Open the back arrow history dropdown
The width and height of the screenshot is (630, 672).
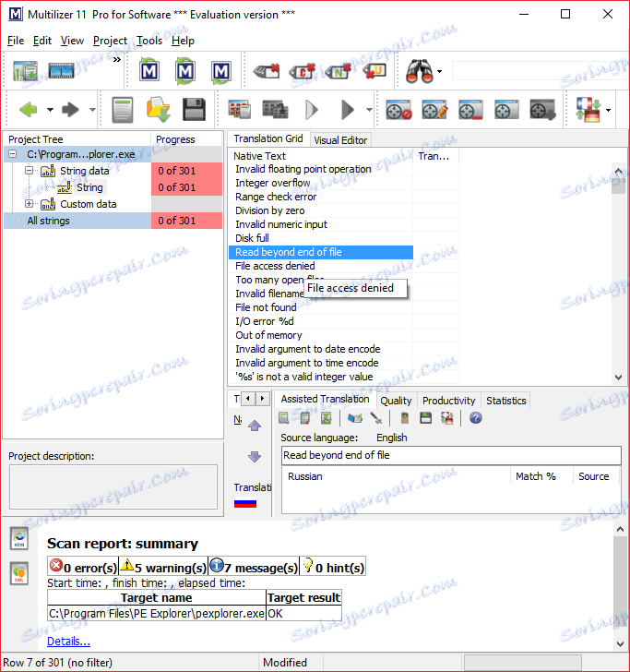[50, 110]
